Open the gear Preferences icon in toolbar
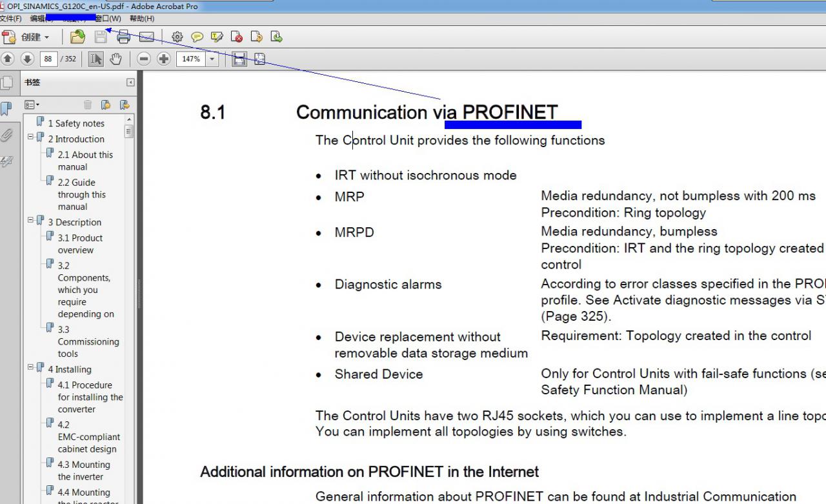 point(177,37)
